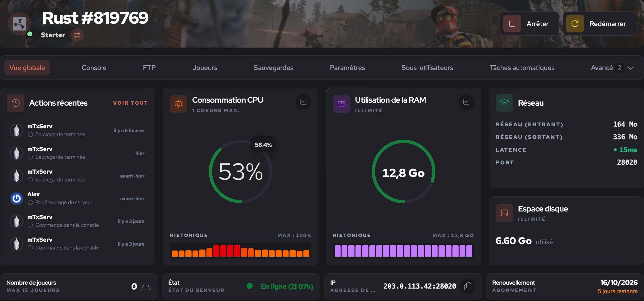Screen dimensions: 644x301
Task: Open the Tâches automatiques tab
Action: point(522,68)
